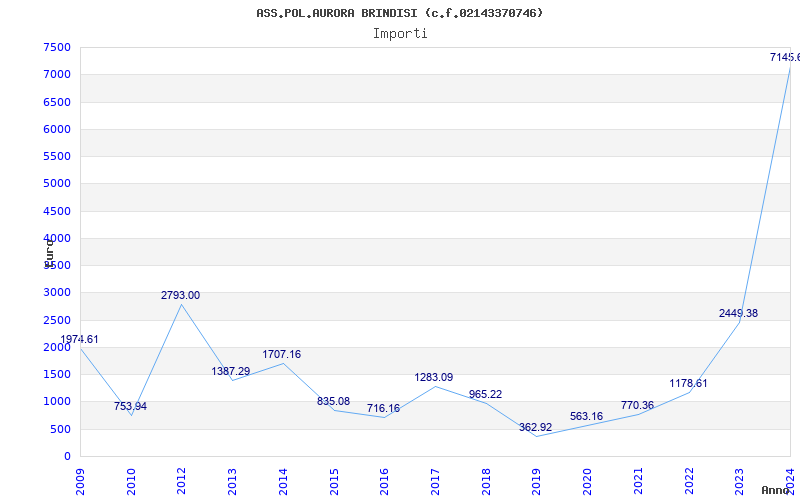
Task: Click the 753.94 data label
Action: [131, 407]
